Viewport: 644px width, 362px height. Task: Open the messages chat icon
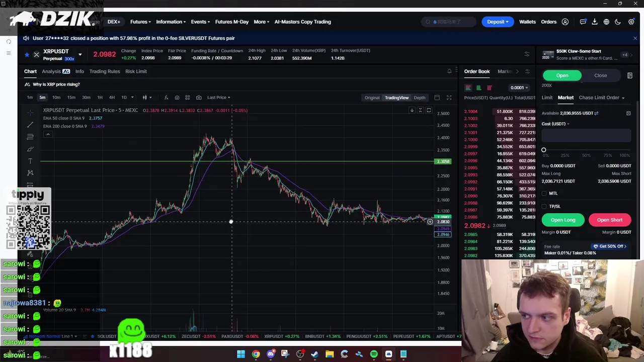click(583, 22)
